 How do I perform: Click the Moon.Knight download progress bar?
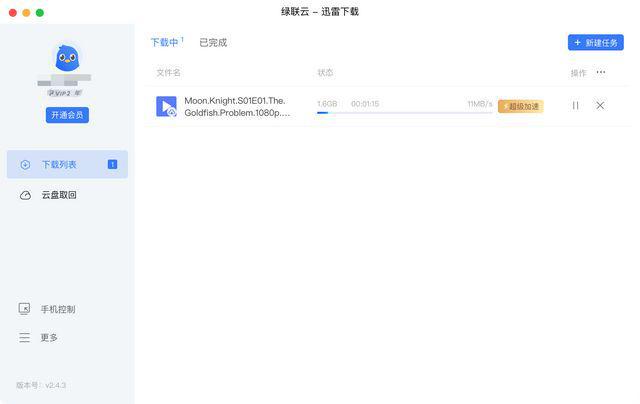tap(404, 113)
